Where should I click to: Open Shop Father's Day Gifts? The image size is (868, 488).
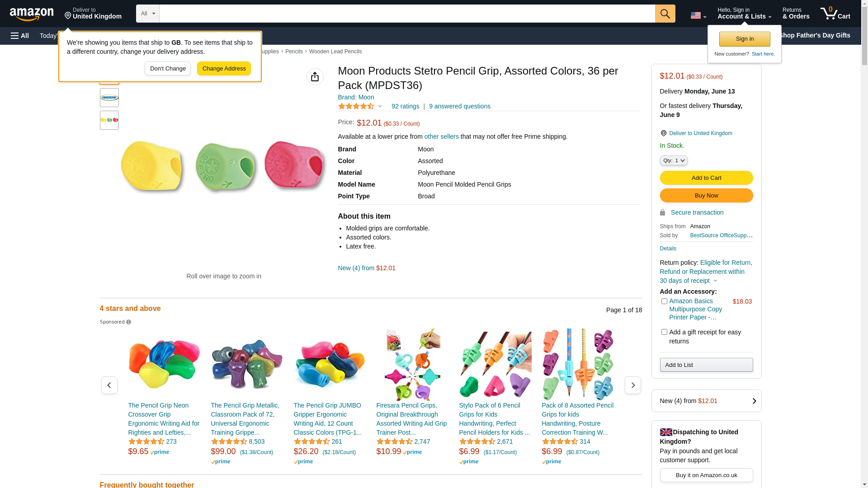tap(814, 35)
